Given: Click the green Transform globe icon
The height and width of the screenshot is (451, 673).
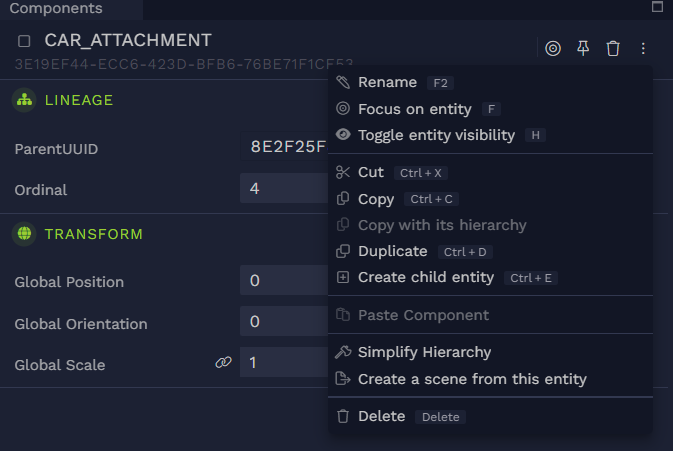Looking at the screenshot, I should point(24,234).
